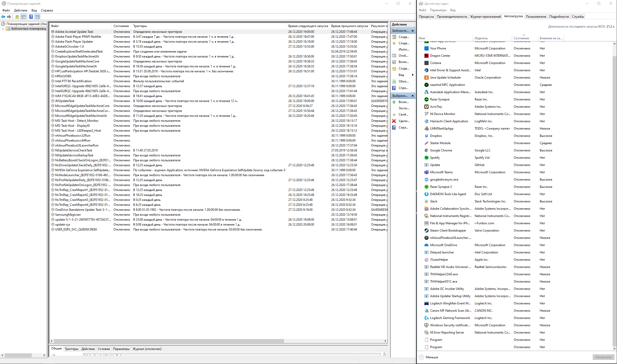Click the new folder icon in Actions pane

coord(394,68)
